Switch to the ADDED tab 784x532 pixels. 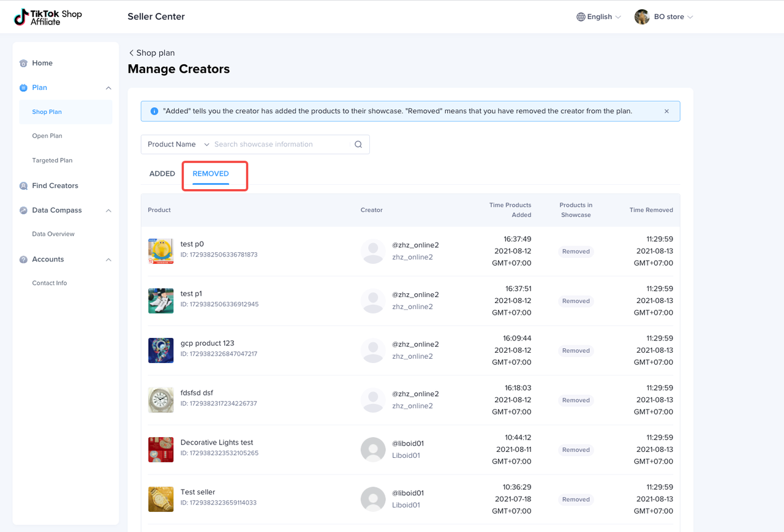tap(162, 174)
